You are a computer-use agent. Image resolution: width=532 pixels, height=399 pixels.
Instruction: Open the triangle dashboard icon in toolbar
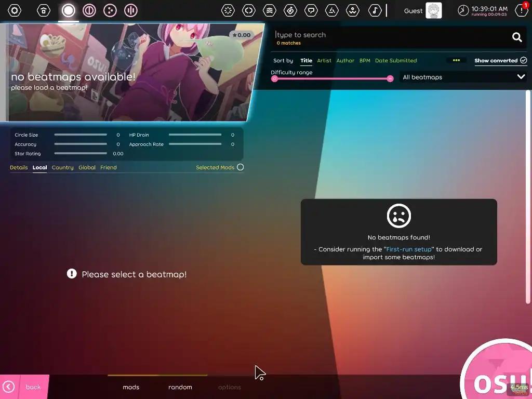[x=332, y=10]
